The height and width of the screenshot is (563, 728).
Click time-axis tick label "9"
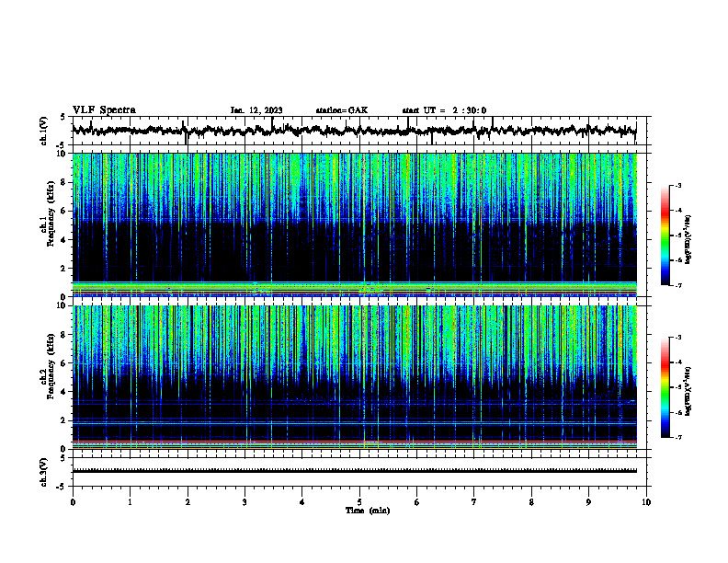(x=588, y=502)
